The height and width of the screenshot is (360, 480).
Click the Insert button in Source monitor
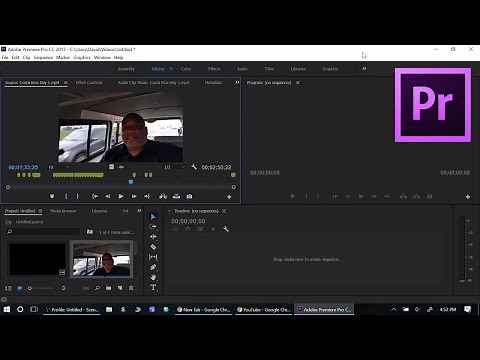pos(163,196)
